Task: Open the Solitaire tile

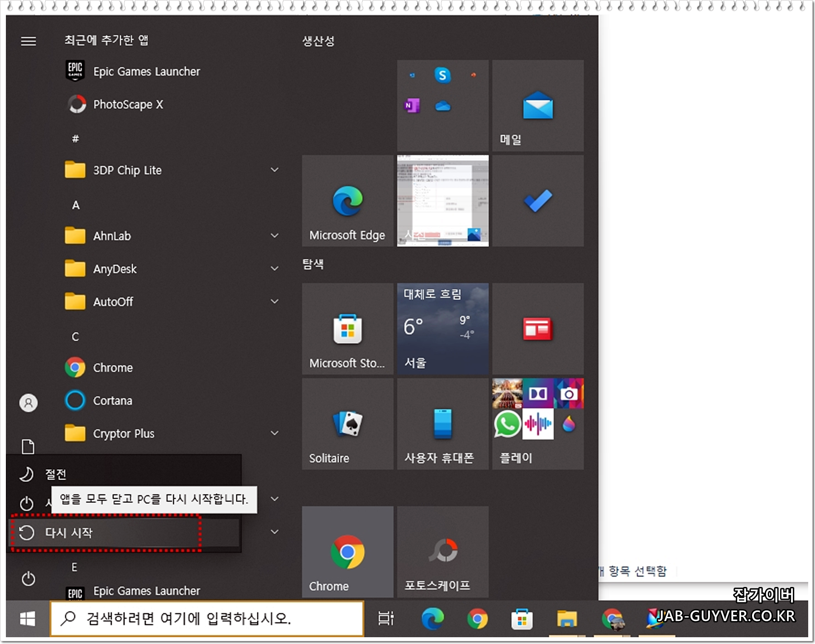Action: 348,424
